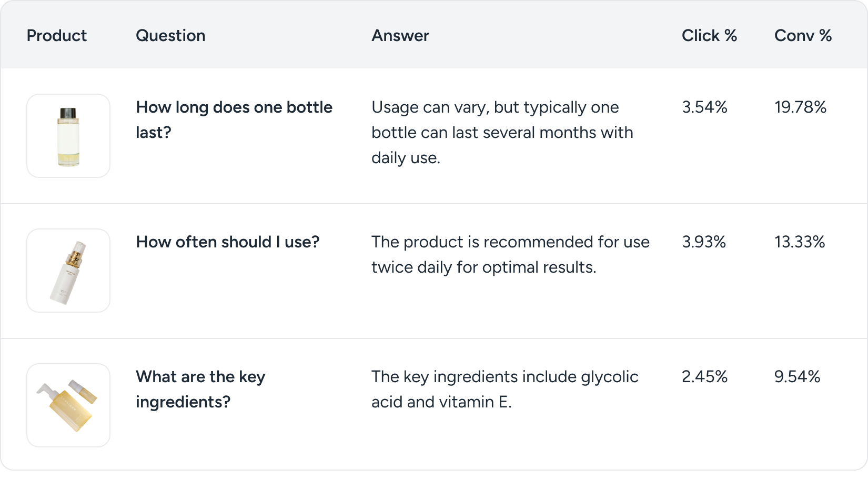Select the question 'How often should I use?'

coord(228,242)
